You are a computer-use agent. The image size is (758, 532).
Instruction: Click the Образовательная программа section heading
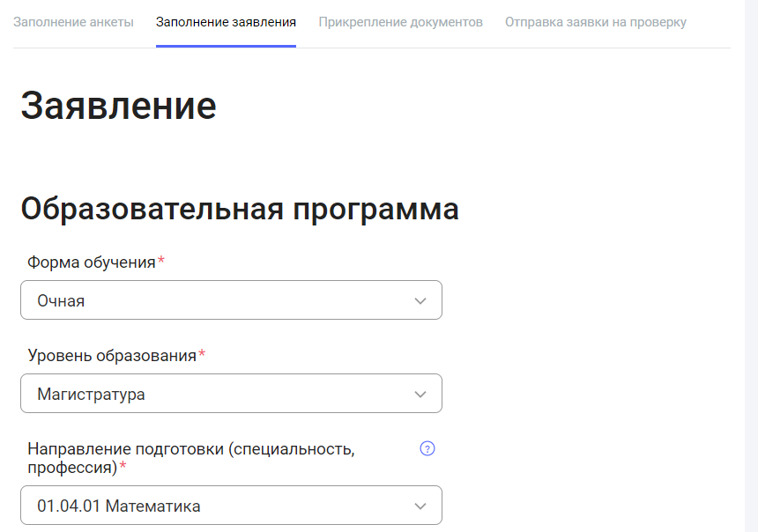(x=239, y=210)
